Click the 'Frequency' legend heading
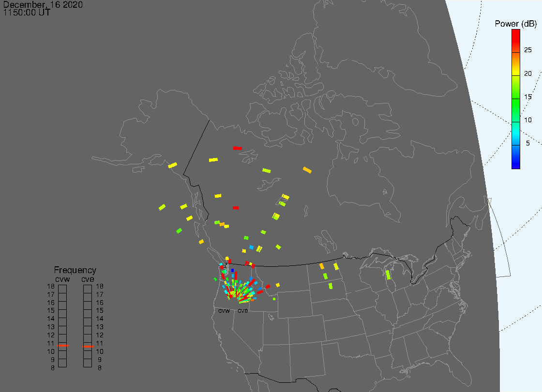Viewport: 542px width, 392px height. (x=75, y=270)
